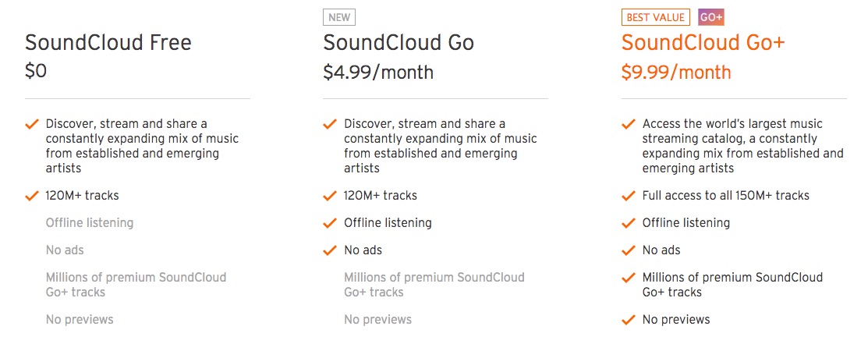Screen dimensions: 868x344
Task: Click greyed-out No ads in Free plan
Action: 65,250
